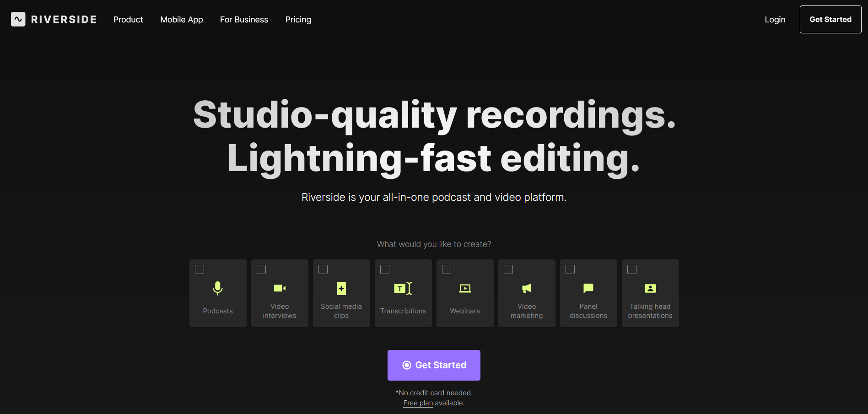Navigate to Pricing
868x414 pixels.
pos(298,20)
